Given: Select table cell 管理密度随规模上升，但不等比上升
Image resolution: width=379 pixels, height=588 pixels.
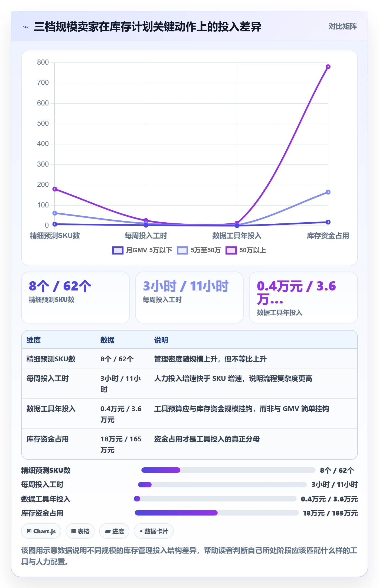Looking at the screenshot, I should click(x=210, y=359).
